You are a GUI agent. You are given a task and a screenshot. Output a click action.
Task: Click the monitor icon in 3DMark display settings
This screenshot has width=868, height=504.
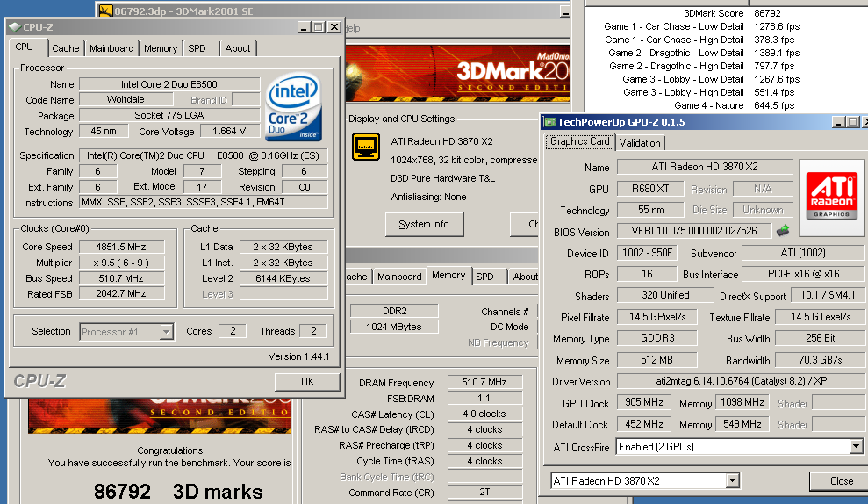coord(366,147)
